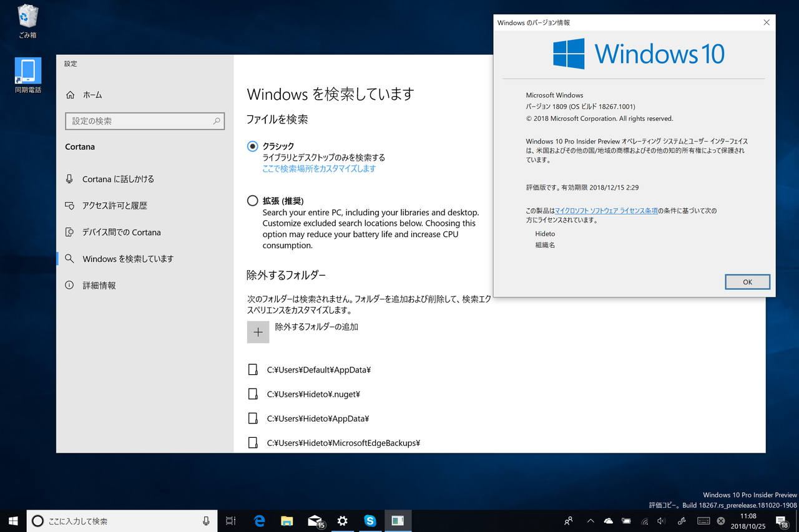Screen dimensions: 799x532
Task: Open Task View from the taskbar
Action: (230, 521)
